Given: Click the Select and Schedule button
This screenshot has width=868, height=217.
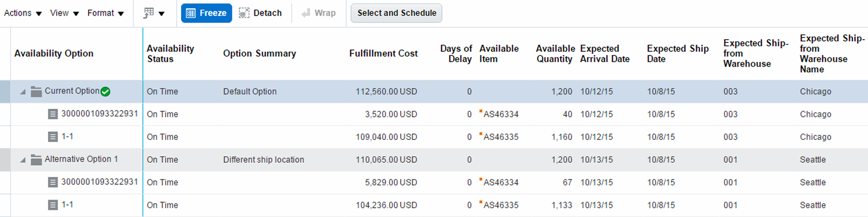Looking at the screenshot, I should click(x=397, y=13).
